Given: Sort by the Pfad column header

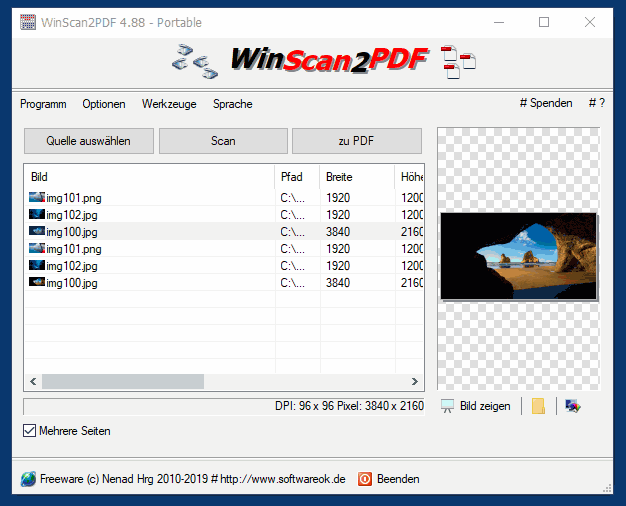Looking at the screenshot, I should pyautogui.click(x=297, y=177).
